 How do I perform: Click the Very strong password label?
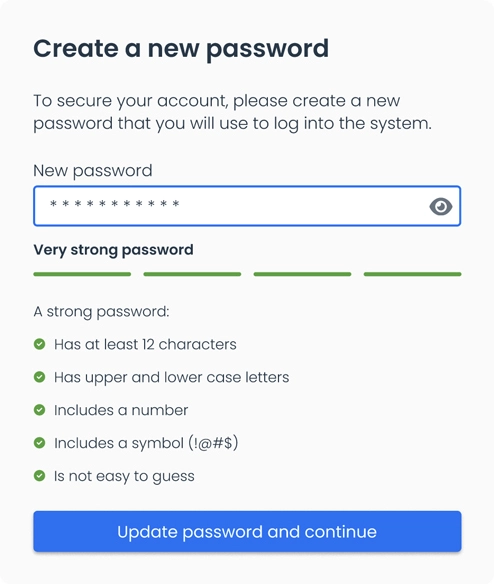pos(113,250)
